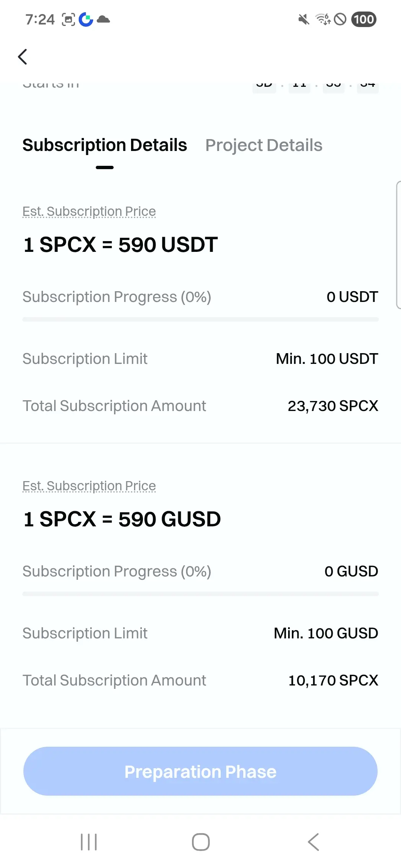Tap the Android back navigation icon

pos(313,842)
